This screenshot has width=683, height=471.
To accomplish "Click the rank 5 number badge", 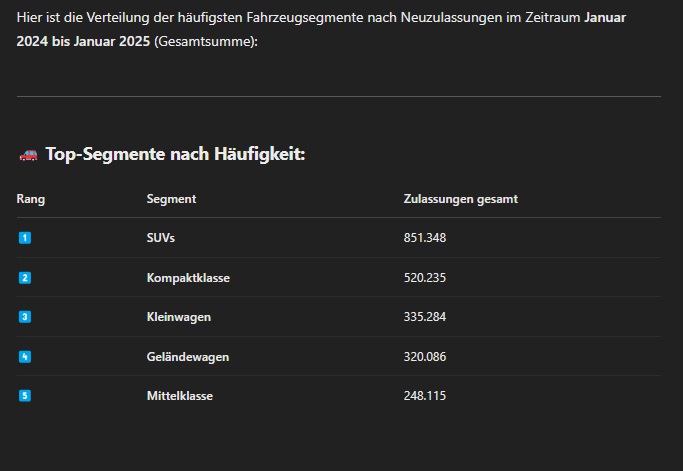I will [x=25, y=396].
